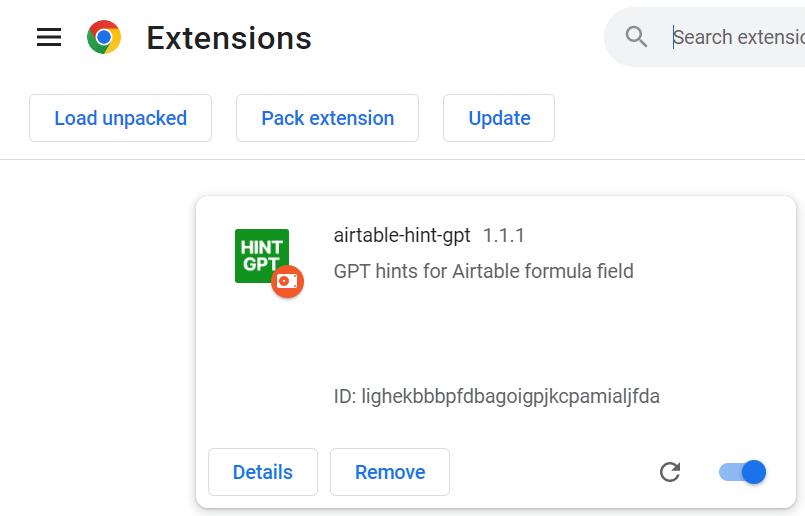Open the main menu hamburger icon

(x=49, y=38)
